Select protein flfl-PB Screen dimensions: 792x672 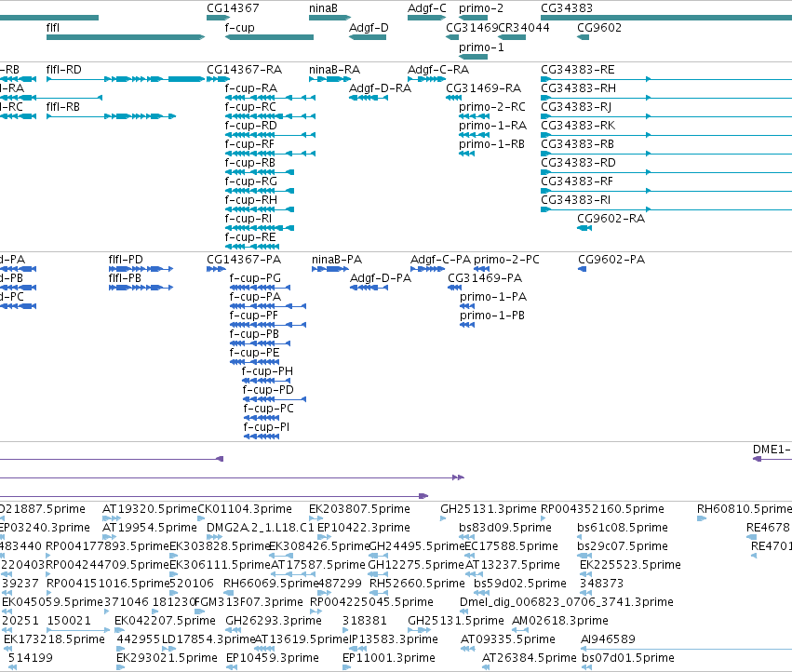125,278
